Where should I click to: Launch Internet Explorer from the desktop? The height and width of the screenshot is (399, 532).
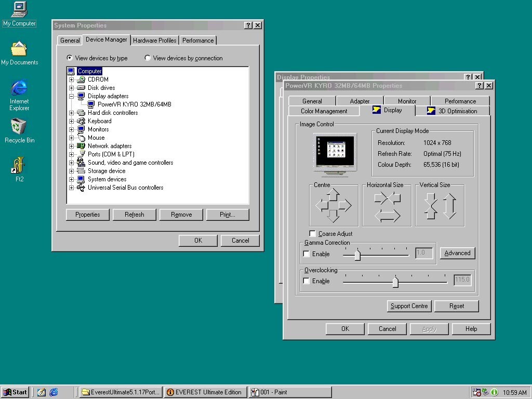pos(19,88)
